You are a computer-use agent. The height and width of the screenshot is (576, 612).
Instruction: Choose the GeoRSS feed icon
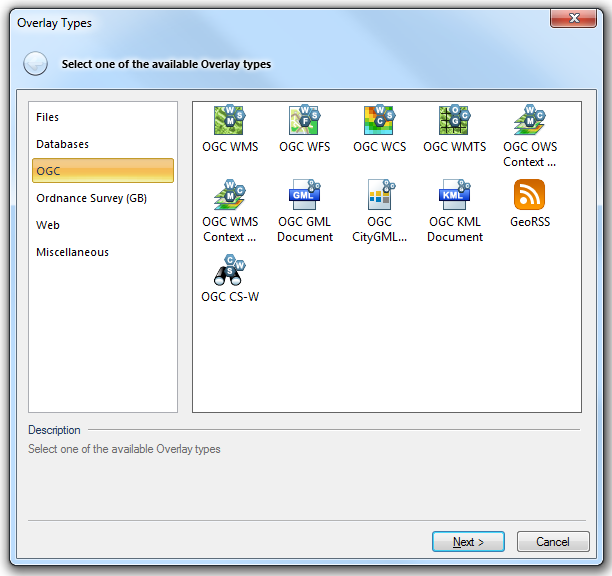tap(529, 194)
